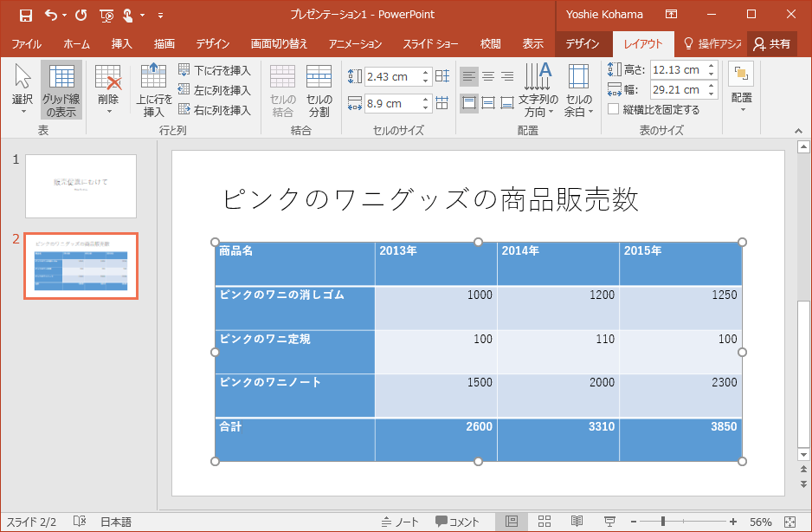Click the Redo/Repeat icon
This screenshot has width=812, height=532.
(x=81, y=15)
